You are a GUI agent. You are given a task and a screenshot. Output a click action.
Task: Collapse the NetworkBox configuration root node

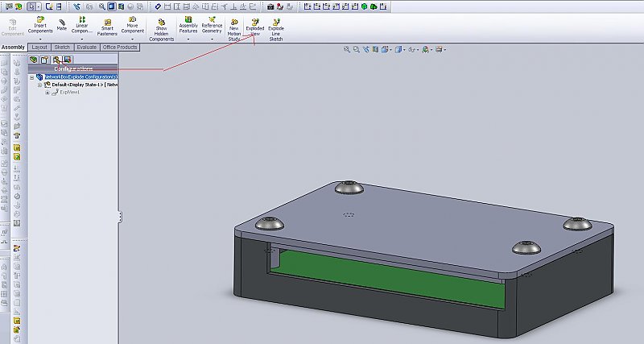31,77
